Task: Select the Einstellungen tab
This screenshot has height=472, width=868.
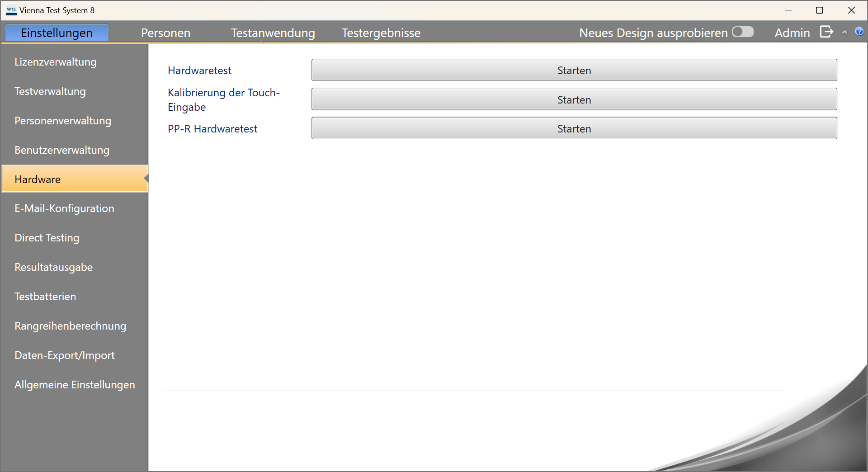Action: [57, 33]
